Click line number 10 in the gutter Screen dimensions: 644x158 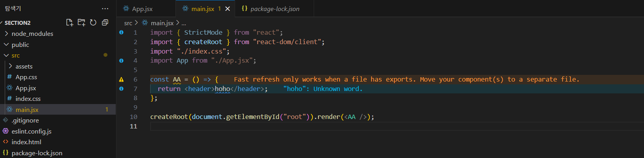coord(134,117)
